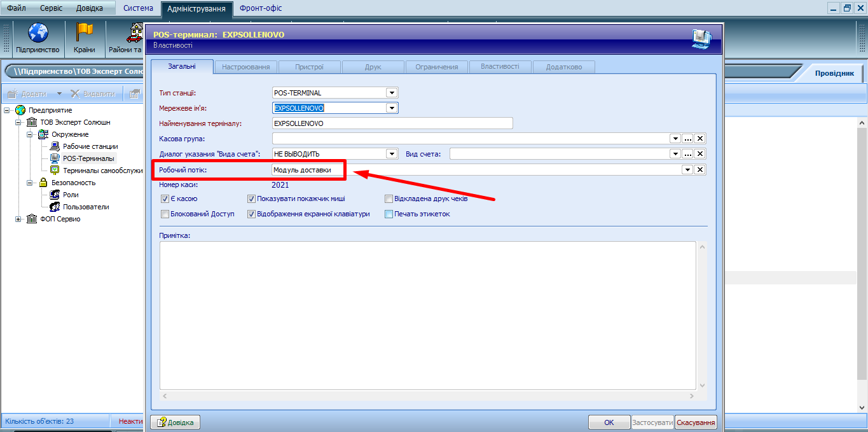Expand the ФОП Сервіо tree node
The height and width of the screenshot is (432, 868).
[x=18, y=219]
